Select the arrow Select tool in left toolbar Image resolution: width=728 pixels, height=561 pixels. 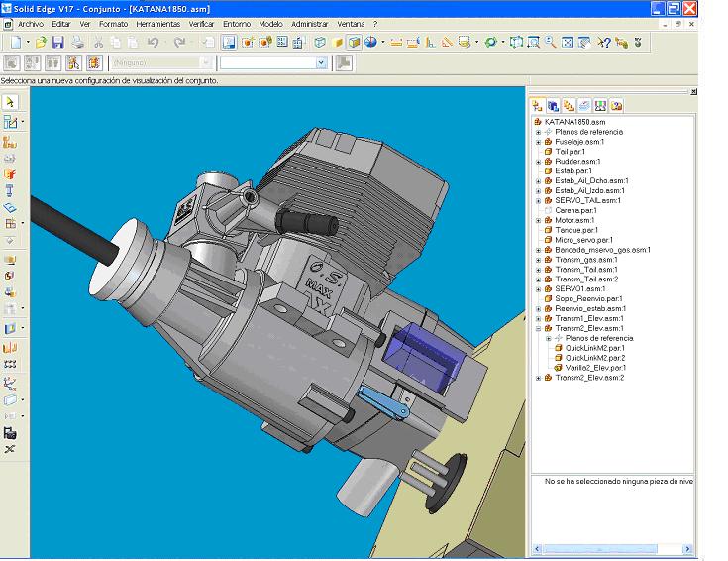coord(10,102)
